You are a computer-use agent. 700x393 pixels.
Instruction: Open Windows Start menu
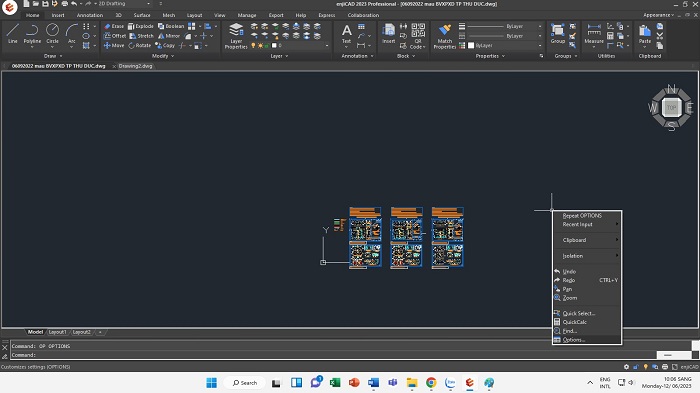coord(212,383)
